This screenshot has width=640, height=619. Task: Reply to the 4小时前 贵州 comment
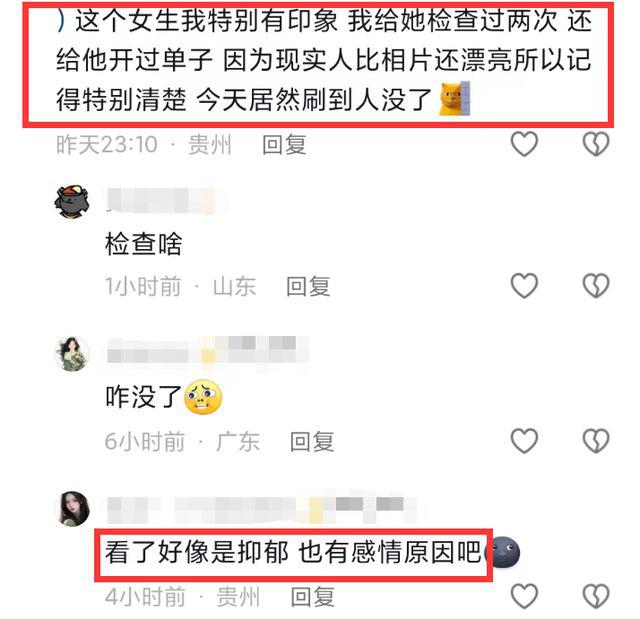point(313,597)
